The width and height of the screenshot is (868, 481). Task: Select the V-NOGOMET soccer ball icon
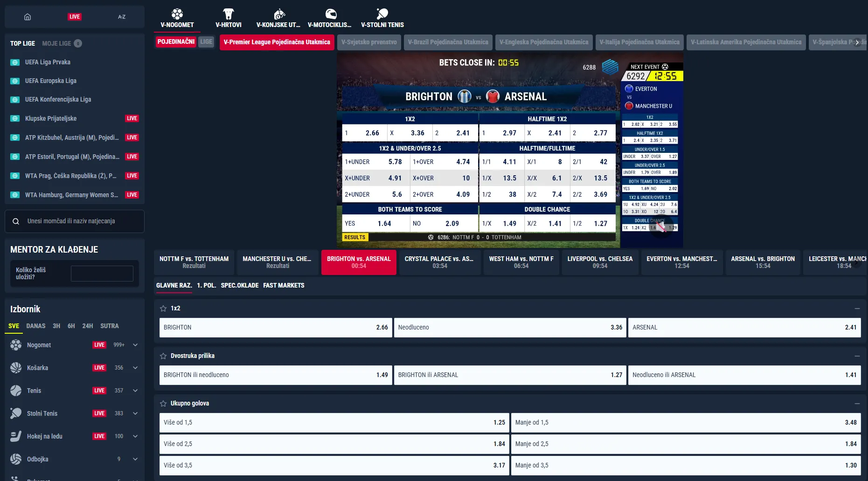click(x=177, y=14)
